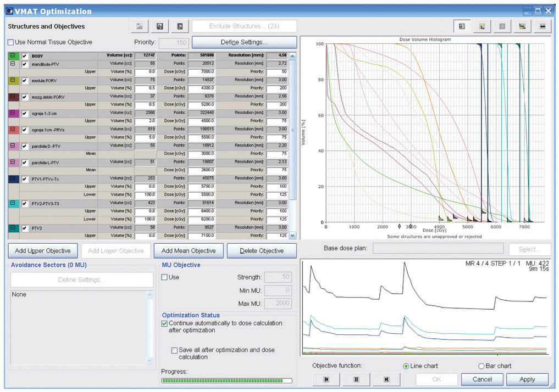
Task: Collapse the ograja 1cm -PRVs structure row
Action: pos(13,129)
